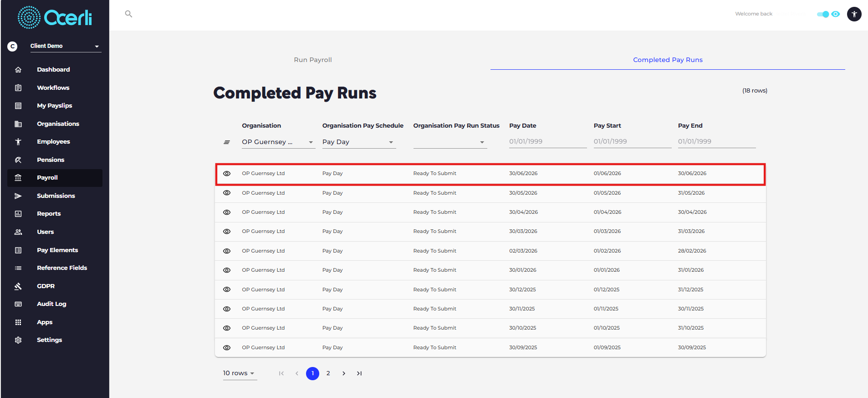
Task: Open the accessibility profile icon
Action: point(854,14)
